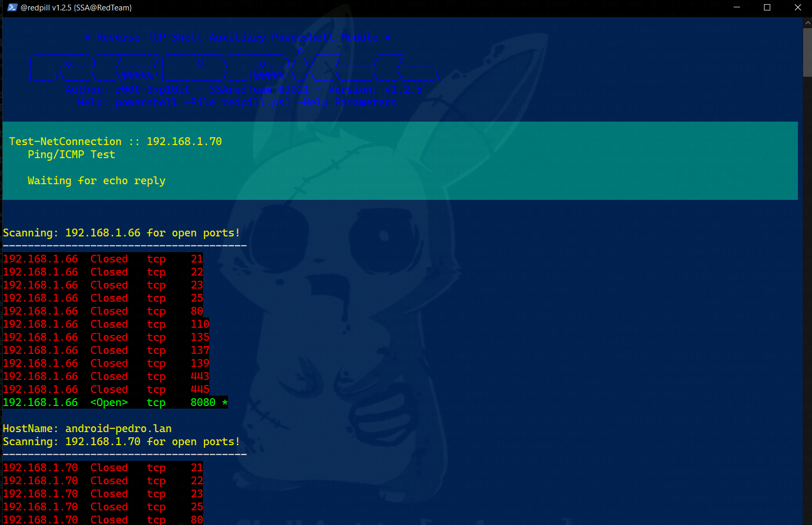Click the 192.168.1.66 port 25 row

pos(103,298)
